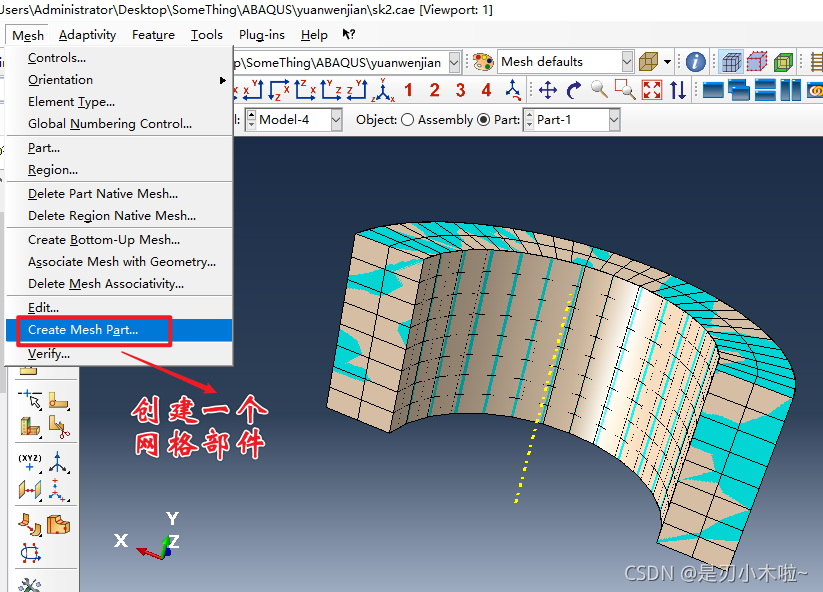This screenshot has width=823, height=592.
Task: Select the XYZ datum point tool
Action: tap(30, 463)
